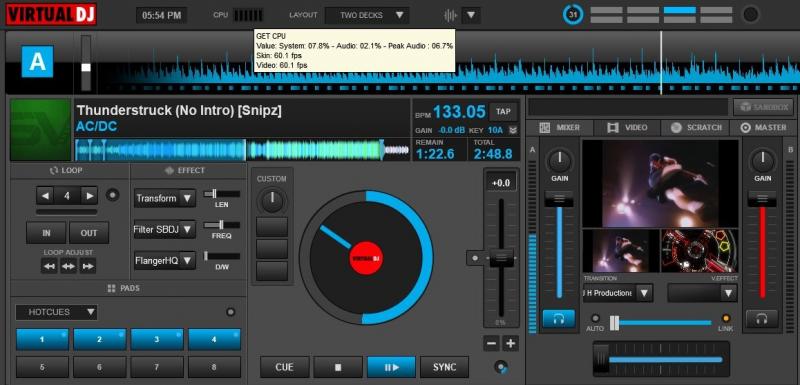Image resolution: width=800 pixels, height=385 pixels.
Task: Open the Filter SBDJ effect dropdown
Action: (x=165, y=229)
